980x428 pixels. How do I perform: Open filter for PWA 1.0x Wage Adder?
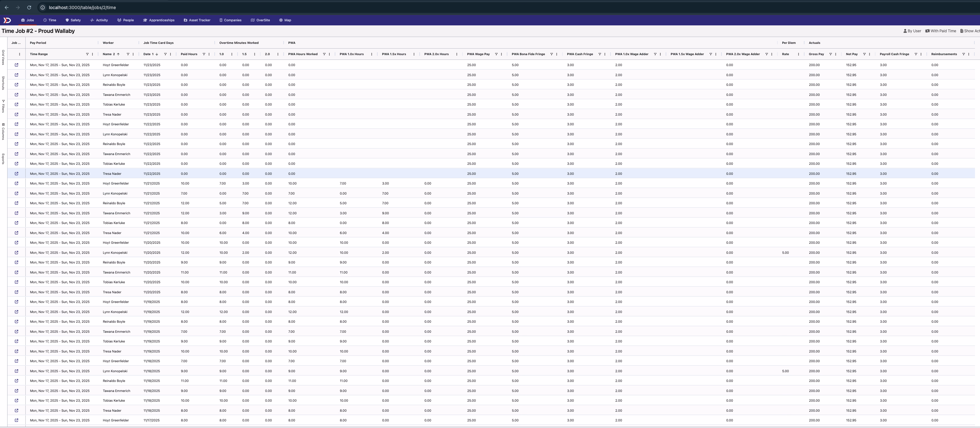pos(655,54)
